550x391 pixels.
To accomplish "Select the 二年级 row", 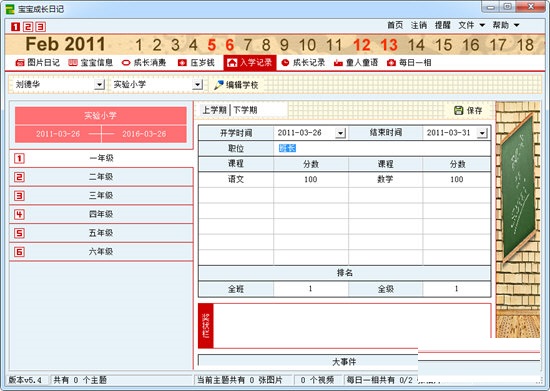I will click(x=101, y=177).
